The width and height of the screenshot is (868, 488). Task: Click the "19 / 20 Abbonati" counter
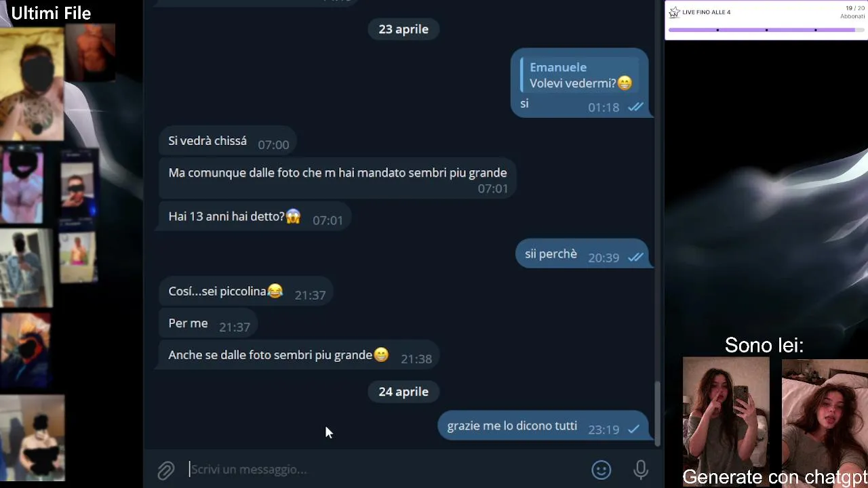pyautogui.click(x=853, y=12)
